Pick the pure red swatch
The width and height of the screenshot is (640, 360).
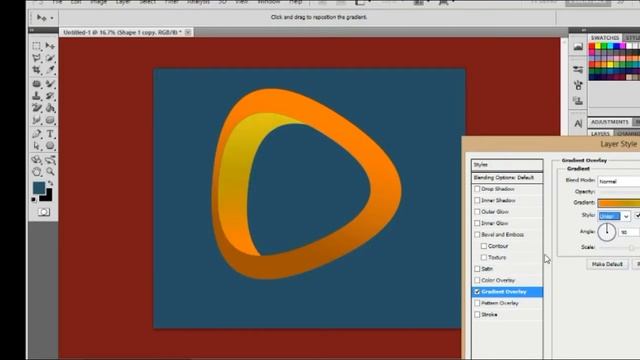pos(592,47)
